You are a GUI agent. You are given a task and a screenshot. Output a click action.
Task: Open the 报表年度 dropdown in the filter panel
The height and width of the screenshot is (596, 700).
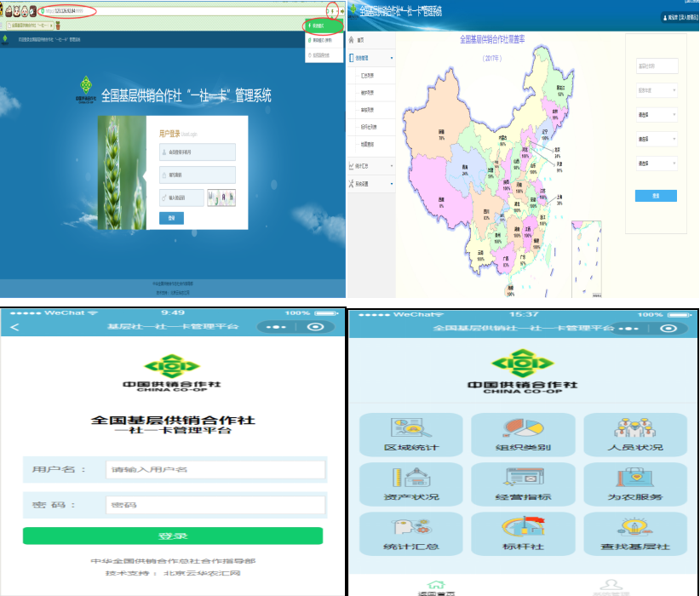(x=657, y=90)
